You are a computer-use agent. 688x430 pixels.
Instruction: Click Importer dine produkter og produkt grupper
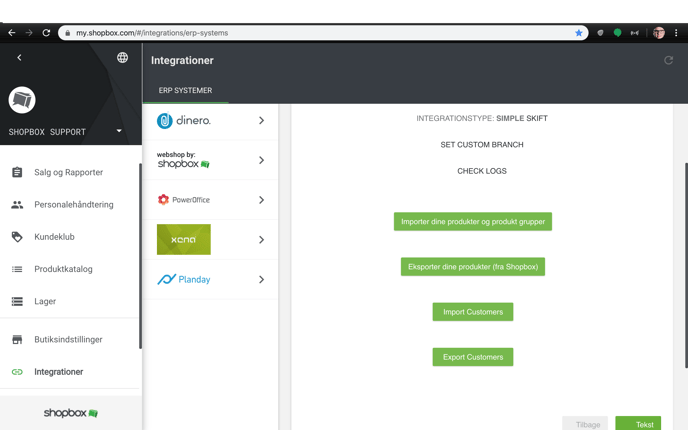[x=472, y=222]
